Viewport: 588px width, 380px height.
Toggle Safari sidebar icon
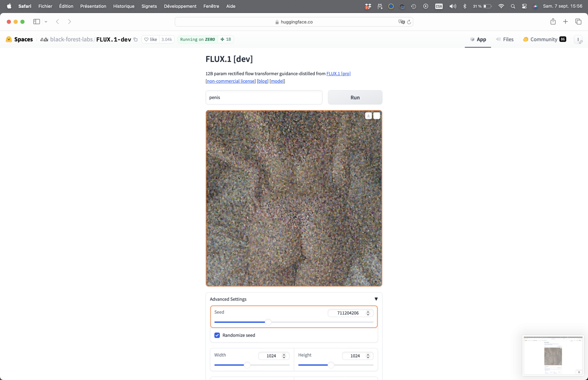click(x=36, y=21)
